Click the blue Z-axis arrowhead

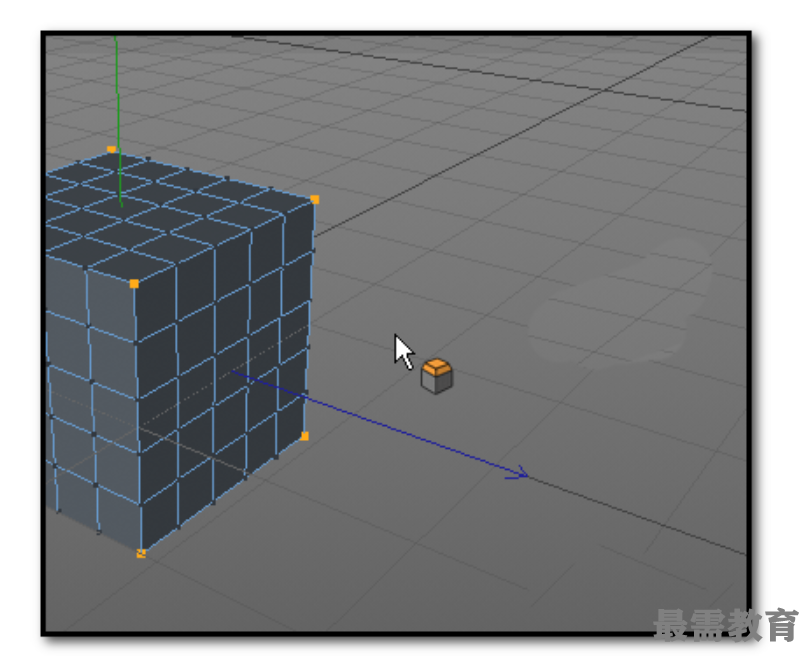[518, 473]
